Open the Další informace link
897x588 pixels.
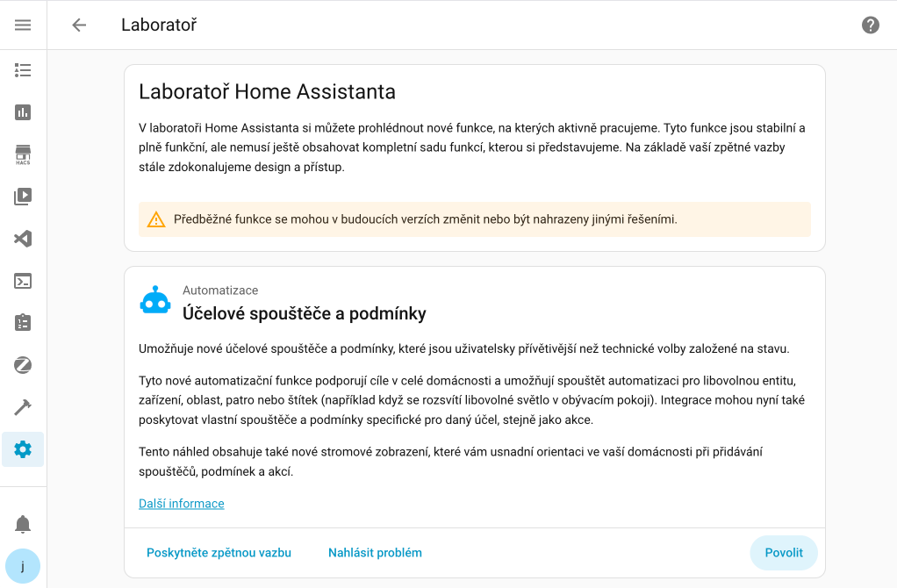click(181, 503)
